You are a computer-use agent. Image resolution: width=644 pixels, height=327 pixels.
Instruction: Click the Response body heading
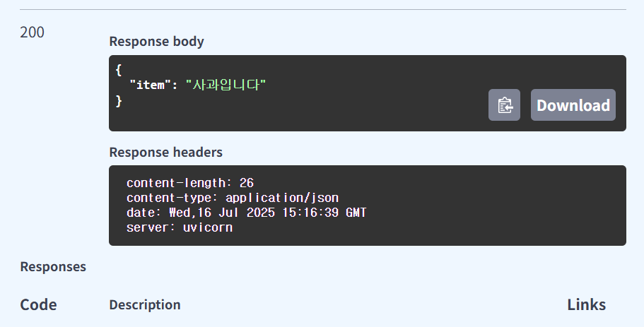click(156, 42)
